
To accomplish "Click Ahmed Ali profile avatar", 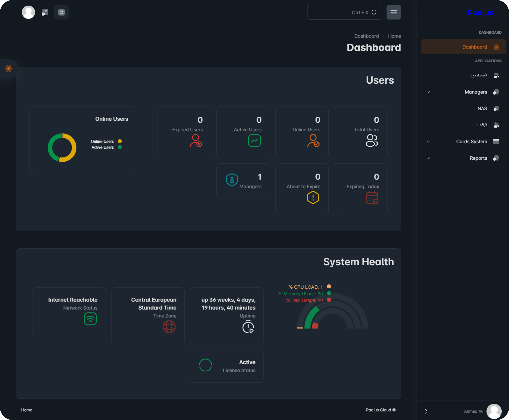I will tap(494, 411).
